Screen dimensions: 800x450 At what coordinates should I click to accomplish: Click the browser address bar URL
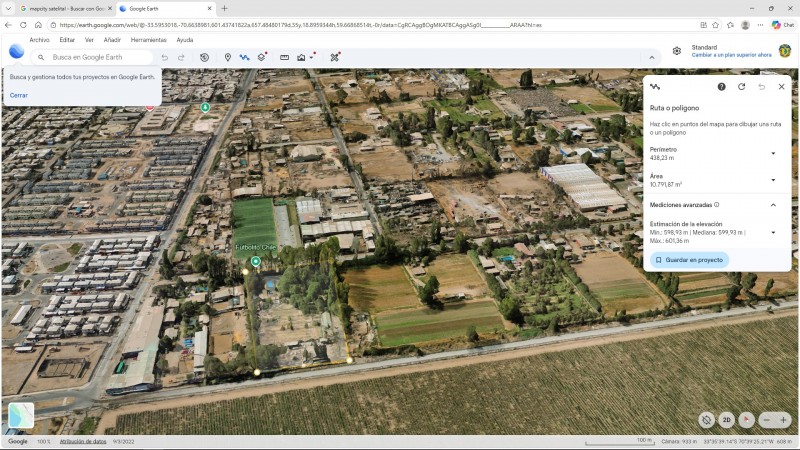coord(301,25)
